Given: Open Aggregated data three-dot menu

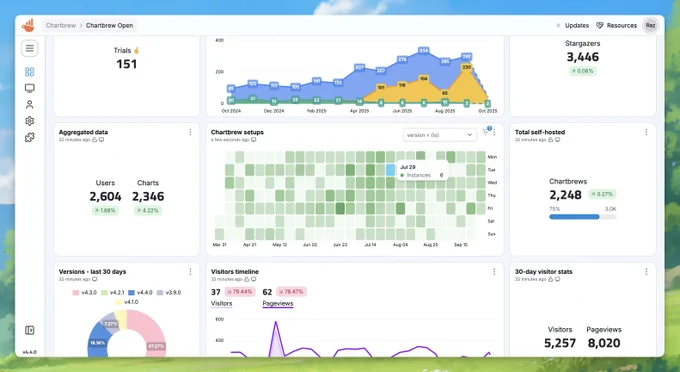Looking at the screenshot, I should tap(190, 132).
